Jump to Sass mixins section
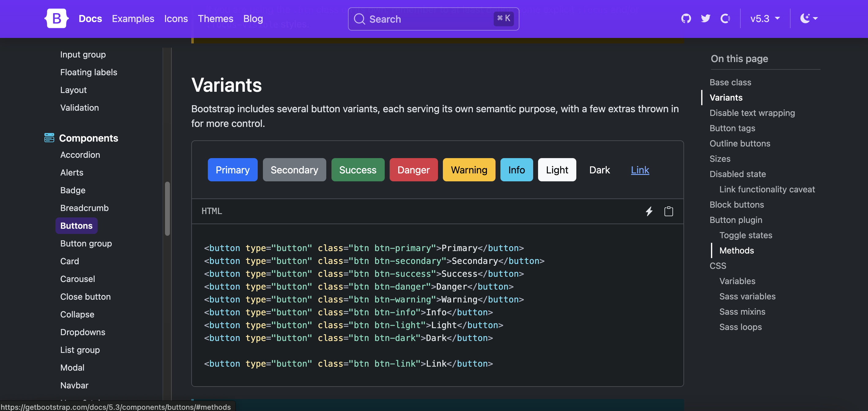Image resolution: width=868 pixels, height=411 pixels. point(742,312)
